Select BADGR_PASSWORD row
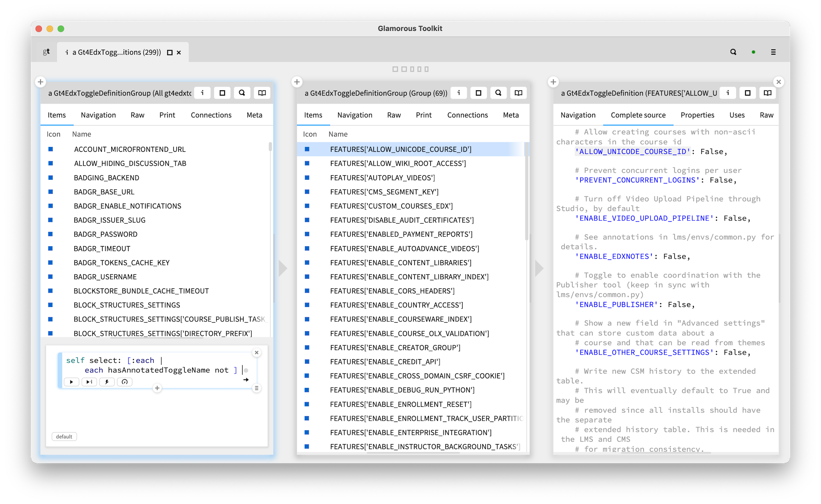Viewport: 821px width, 504px height. point(155,234)
